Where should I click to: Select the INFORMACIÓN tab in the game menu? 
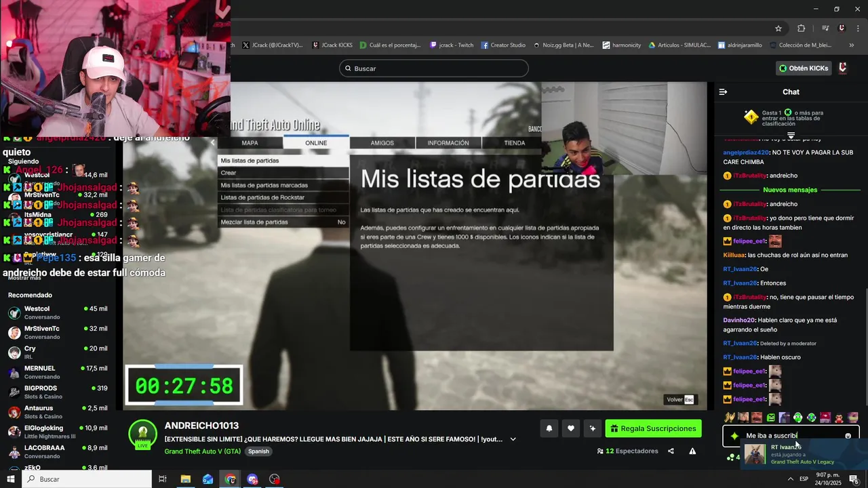tap(448, 143)
